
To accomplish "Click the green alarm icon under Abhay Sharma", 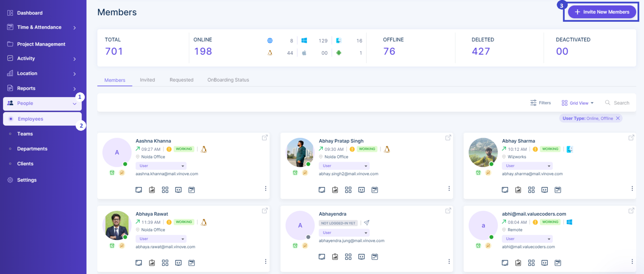I will (478, 173).
